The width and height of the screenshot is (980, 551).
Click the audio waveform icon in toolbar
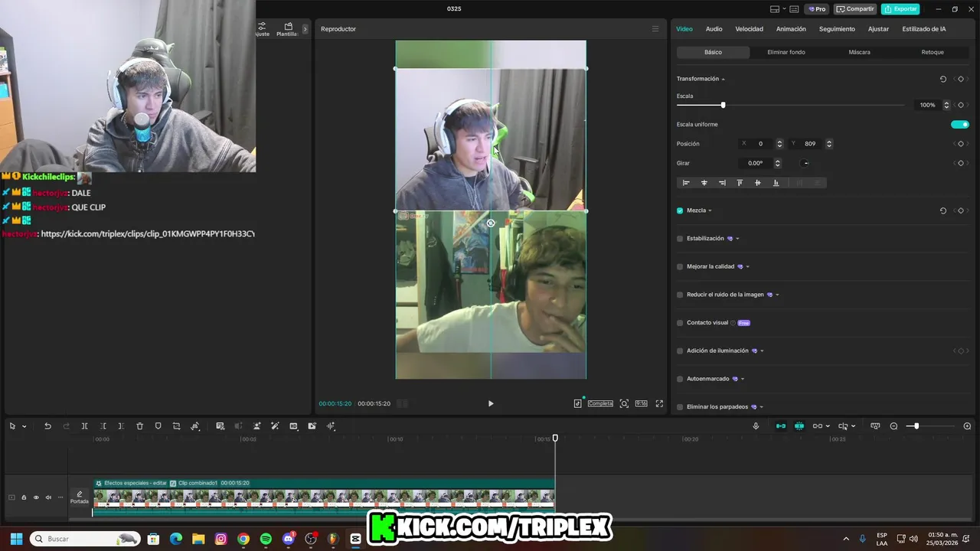[331, 426]
